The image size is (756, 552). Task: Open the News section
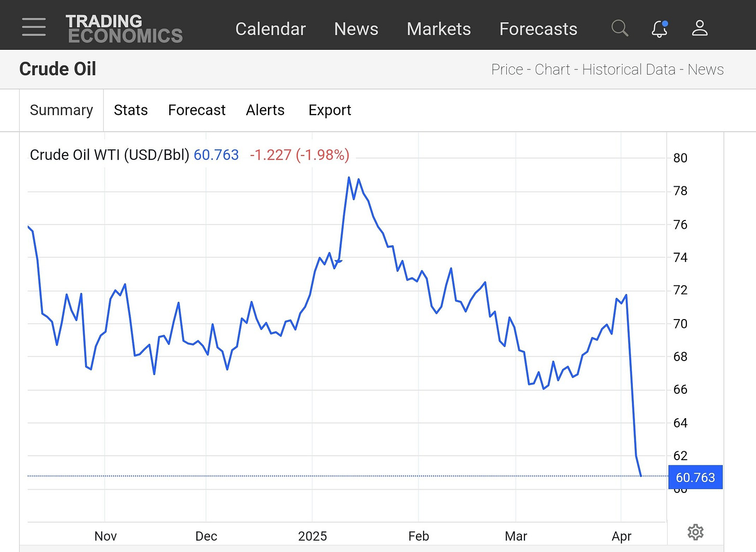coord(356,29)
